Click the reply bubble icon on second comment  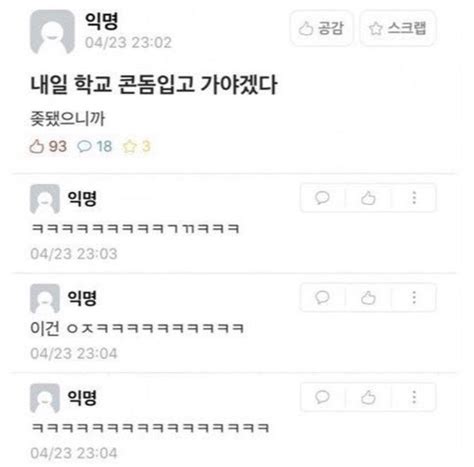point(322,297)
